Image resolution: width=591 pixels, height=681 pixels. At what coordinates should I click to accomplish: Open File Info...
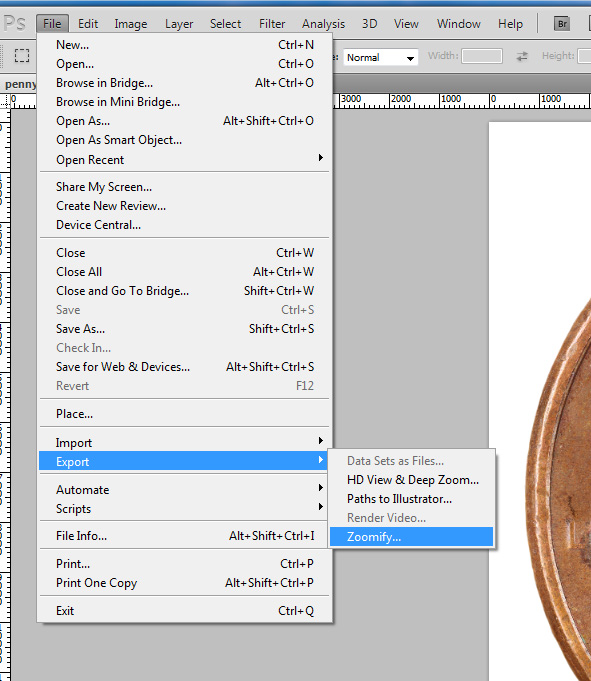pos(185,536)
